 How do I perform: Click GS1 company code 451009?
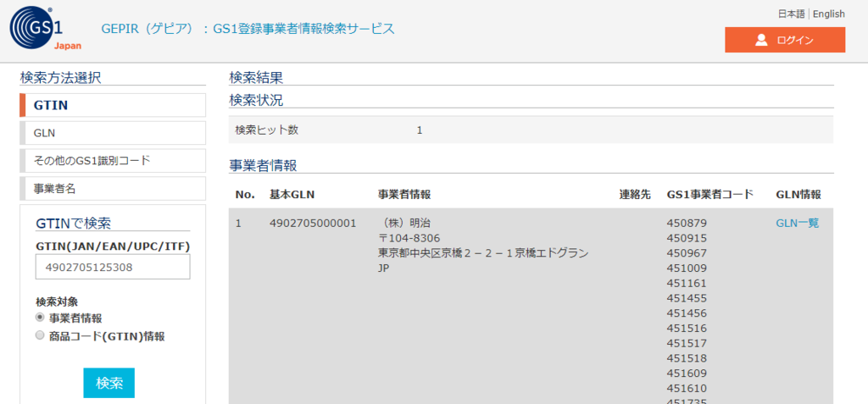click(x=687, y=268)
